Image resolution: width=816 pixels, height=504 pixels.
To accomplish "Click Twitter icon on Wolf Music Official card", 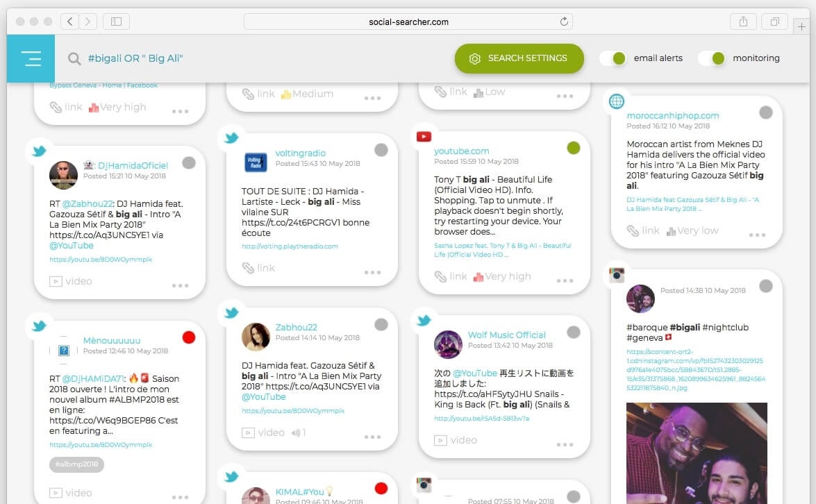I will point(424,320).
